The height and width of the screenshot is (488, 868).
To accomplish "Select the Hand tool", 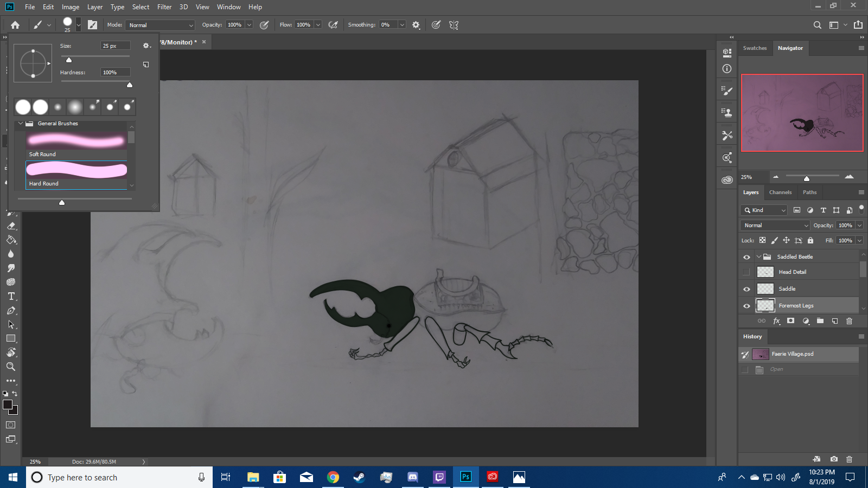I will pyautogui.click(x=11, y=352).
